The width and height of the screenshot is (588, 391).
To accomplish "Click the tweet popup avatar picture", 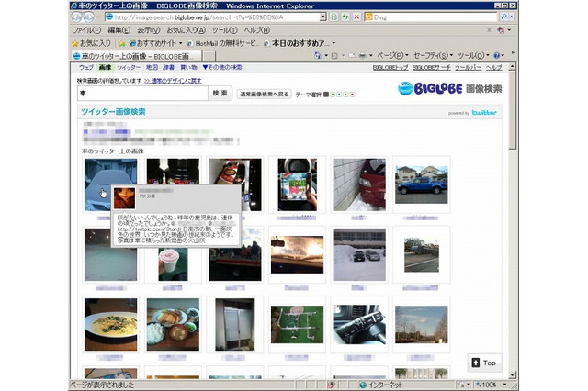I will click(x=125, y=198).
